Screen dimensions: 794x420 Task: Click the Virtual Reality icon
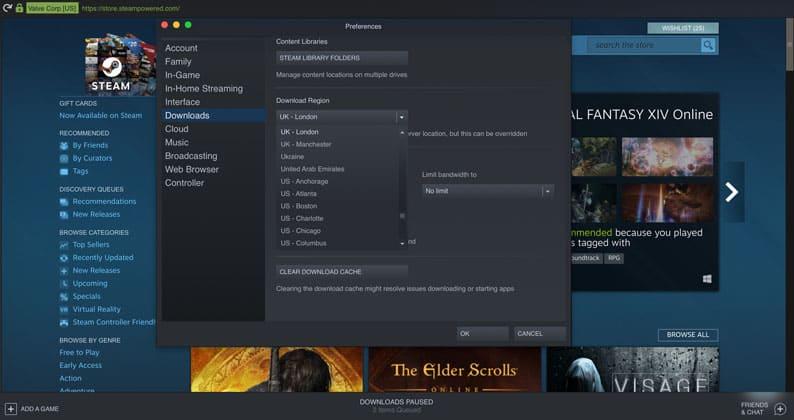pos(64,310)
